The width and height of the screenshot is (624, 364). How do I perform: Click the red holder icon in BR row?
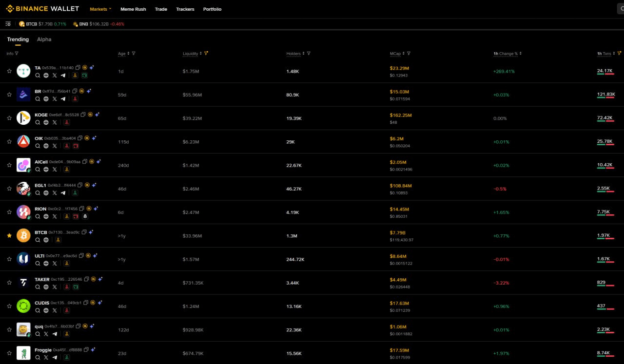75,99
